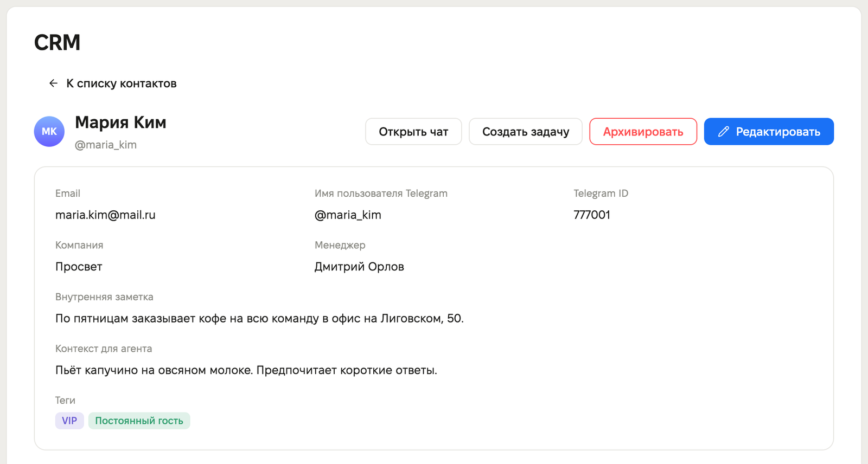Click @maria_kim under "Имя пользователя Telegram"

click(348, 215)
